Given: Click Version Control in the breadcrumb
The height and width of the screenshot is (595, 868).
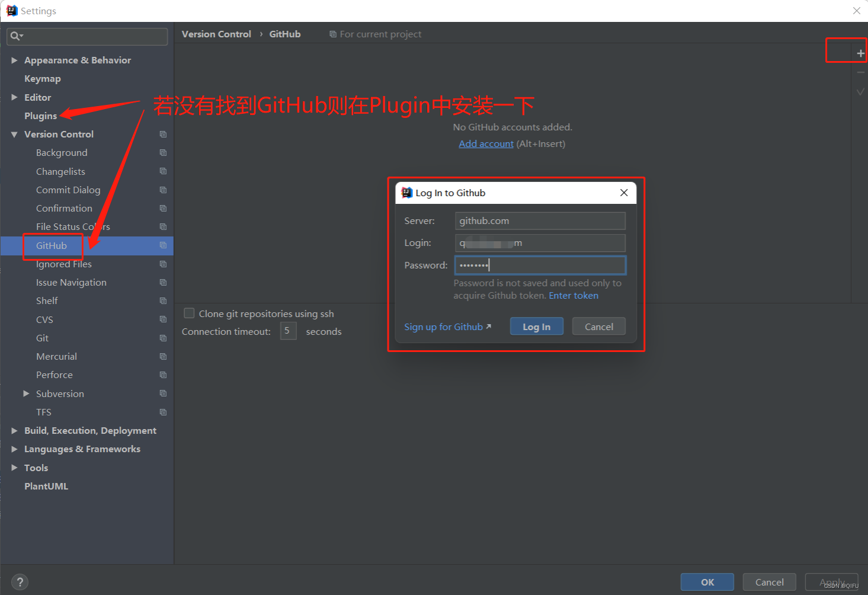Looking at the screenshot, I should tap(216, 34).
